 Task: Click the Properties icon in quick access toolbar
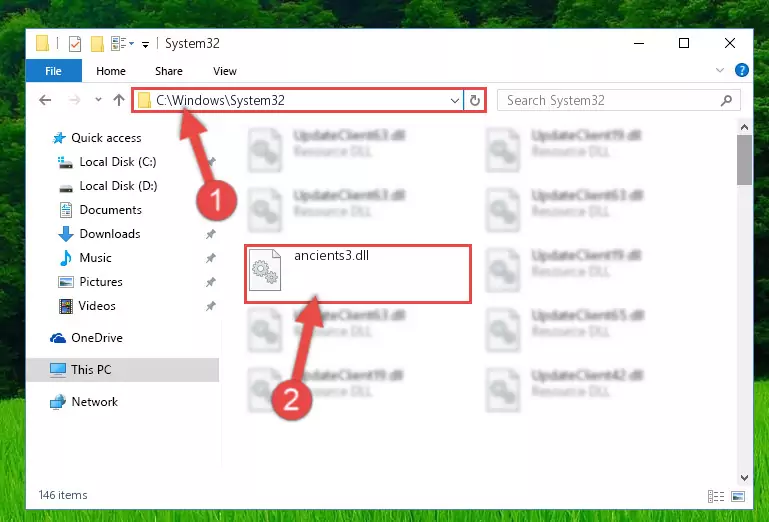click(75, 44)
